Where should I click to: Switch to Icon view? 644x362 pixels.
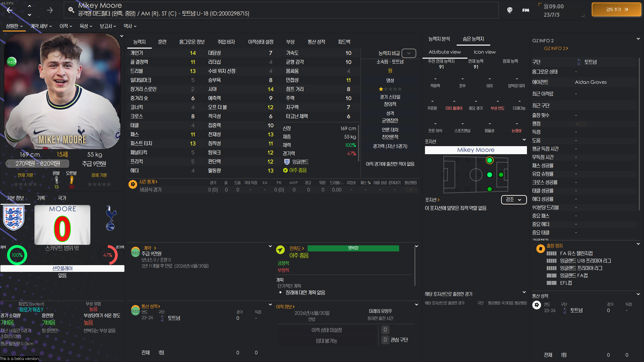484,52
